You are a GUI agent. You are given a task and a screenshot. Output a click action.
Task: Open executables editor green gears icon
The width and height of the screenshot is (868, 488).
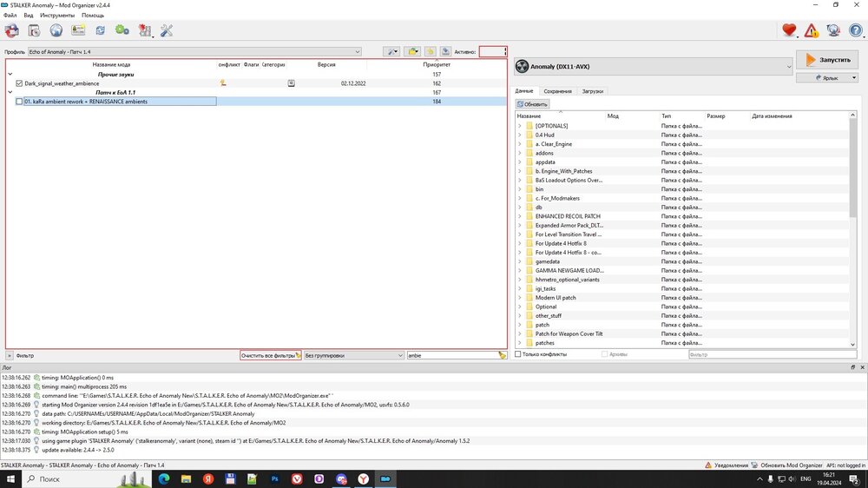122,30
